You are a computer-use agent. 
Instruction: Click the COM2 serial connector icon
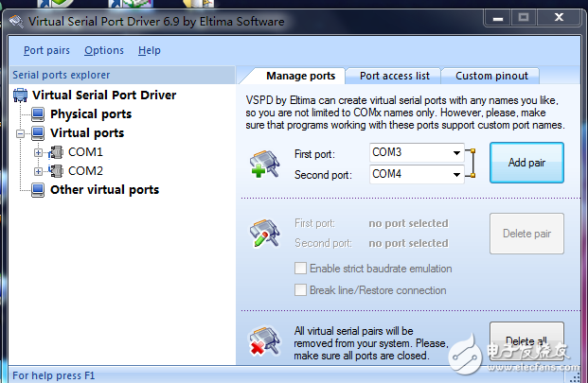[x=56, y=171]
